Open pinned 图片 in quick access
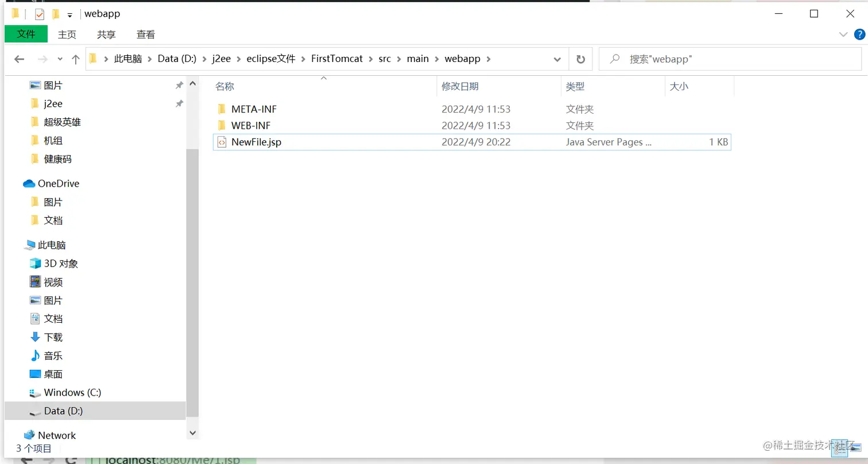The image size is (868, 464). pyautogui.click(x=53, y=86)
